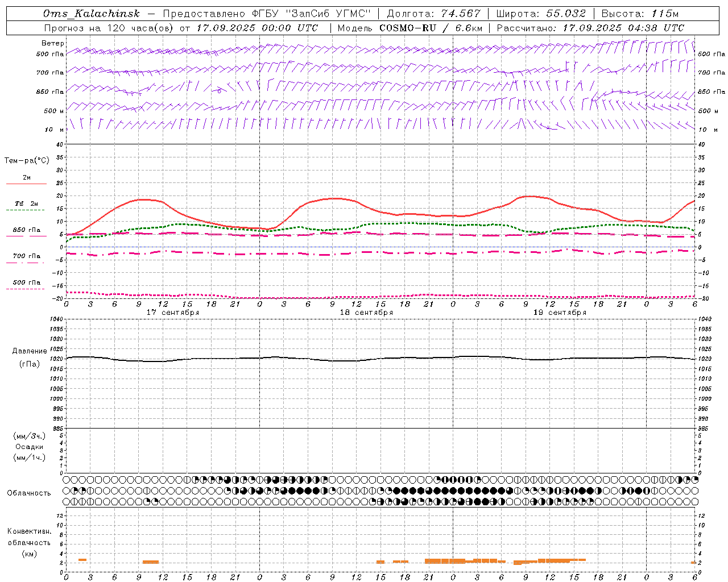Click the Облачность cloud cover row label
Viewport: 728px width, 582px height.
(29, 493)
